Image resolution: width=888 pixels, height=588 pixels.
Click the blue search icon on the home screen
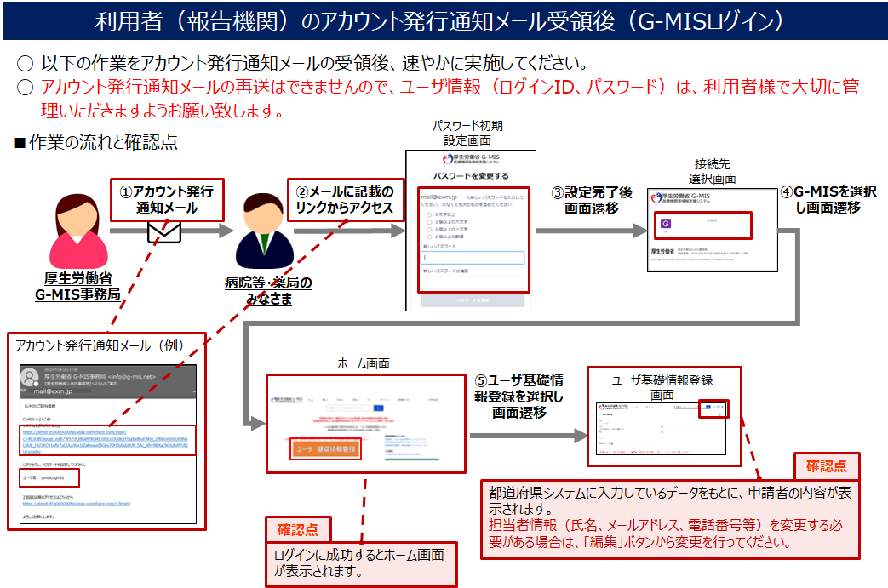[x=378, y=408]
